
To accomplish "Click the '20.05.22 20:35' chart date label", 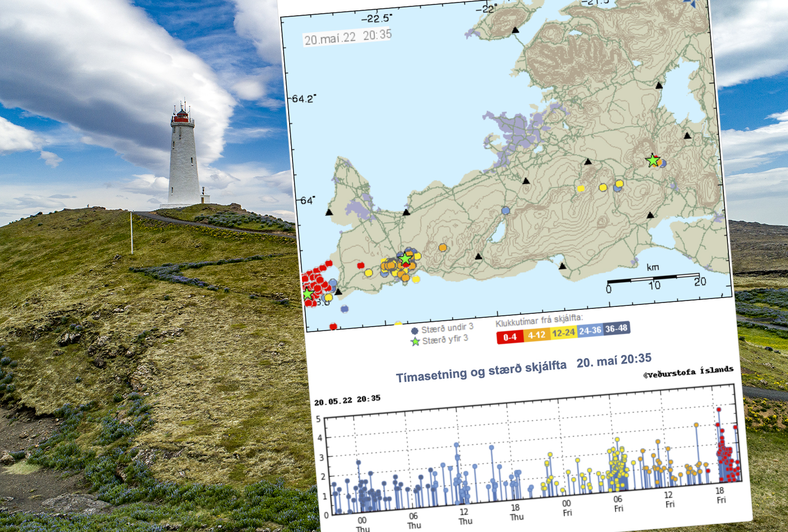I will coord(348,400).
